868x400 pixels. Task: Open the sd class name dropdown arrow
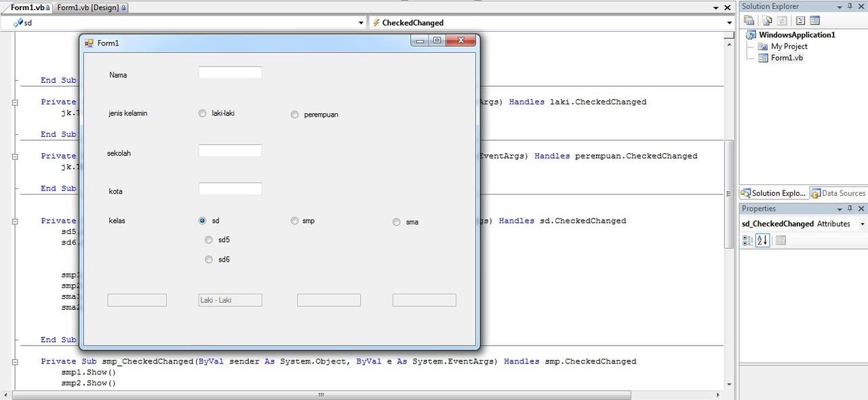coord(361,22)
